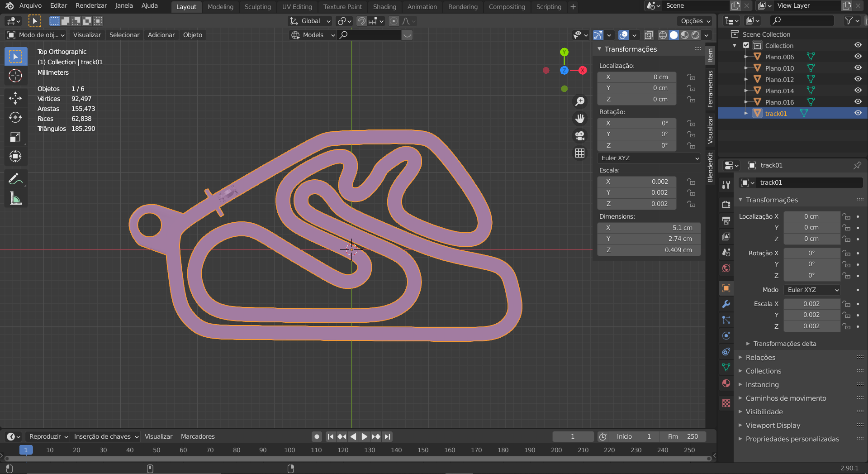Viewport: 868px width, 474px height.
Task: Click the 3D Cursor tool
Action: [15, 76]
